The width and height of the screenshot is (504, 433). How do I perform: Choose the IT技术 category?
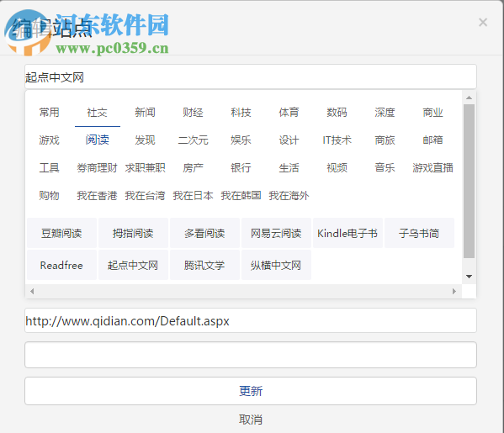[337, 140]
